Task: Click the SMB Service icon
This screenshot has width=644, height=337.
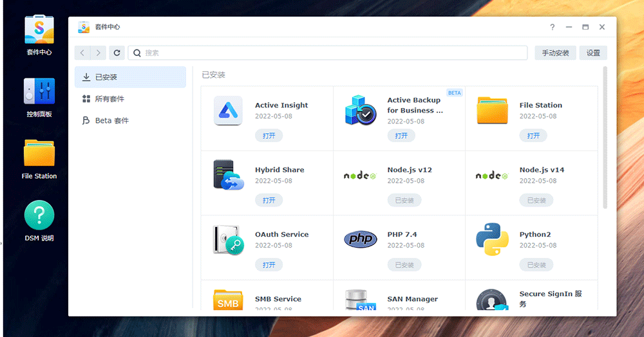Action: [228, 300]
